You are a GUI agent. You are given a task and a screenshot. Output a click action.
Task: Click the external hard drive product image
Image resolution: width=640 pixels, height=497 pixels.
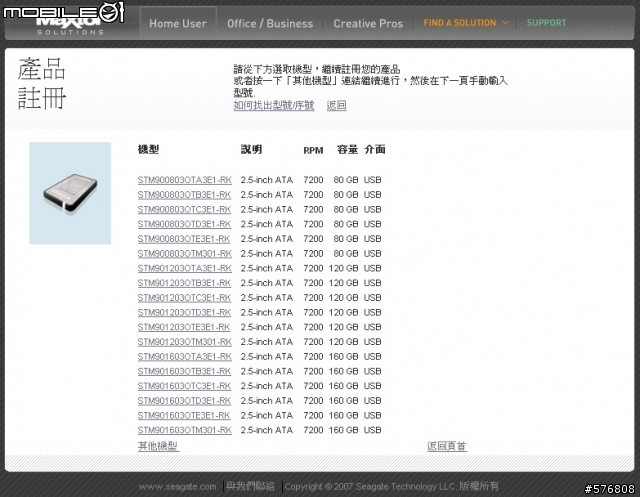(70, 193)
